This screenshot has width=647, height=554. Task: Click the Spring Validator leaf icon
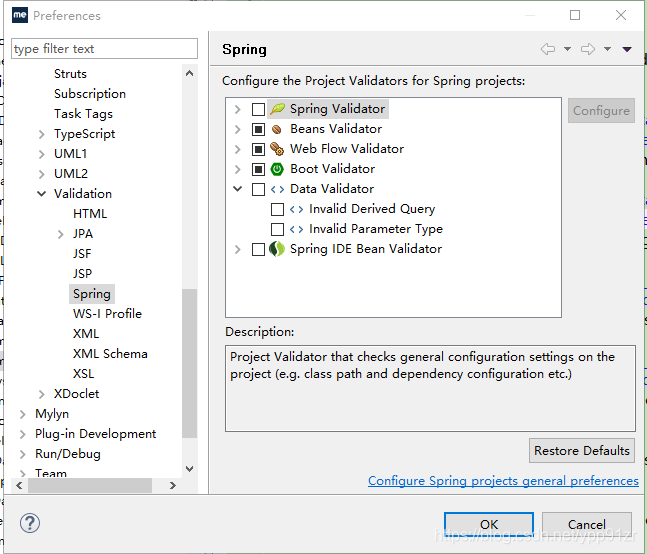[x=277, y=109]
